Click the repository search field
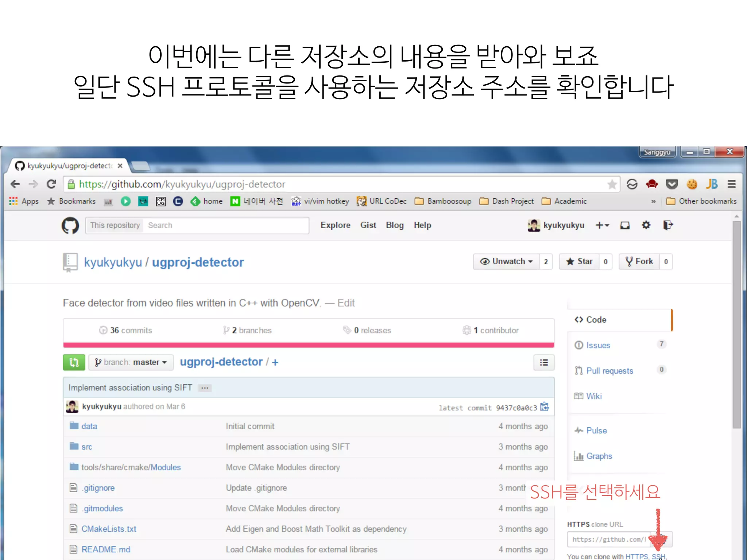Image resolution: width=747 pixels, height=560 pixels. click(226, 225)
